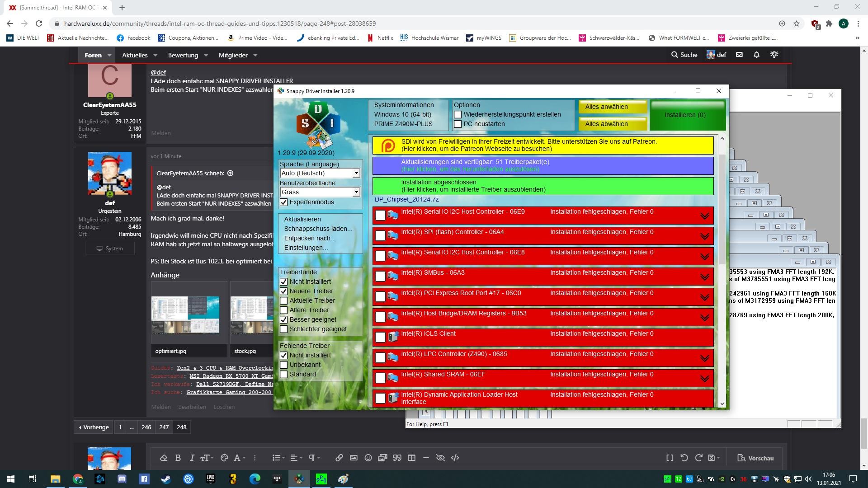This screenshot has width=868, height=488.
Task: Open Microsoft Edge from the taskbar
Action: pos(255,479)
